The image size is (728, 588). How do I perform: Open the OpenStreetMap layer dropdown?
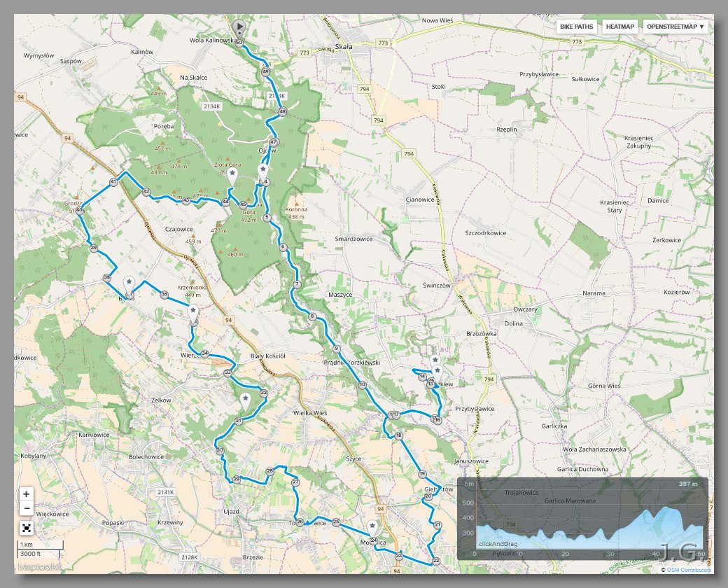point(675,27)
